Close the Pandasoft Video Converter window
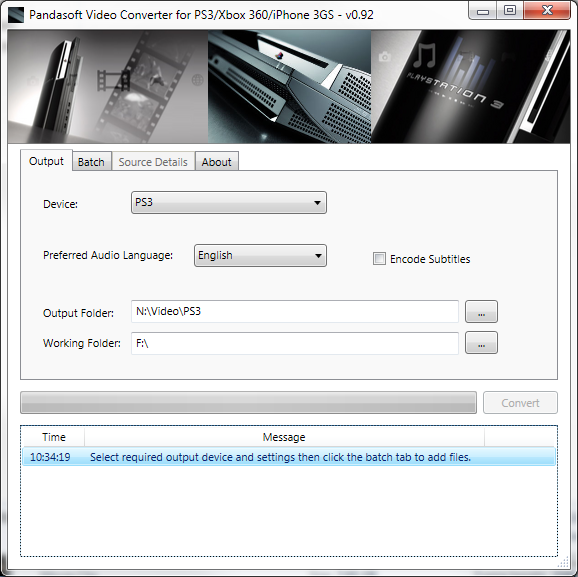Screen dimensions: 578x577 (x=547, y=11)
